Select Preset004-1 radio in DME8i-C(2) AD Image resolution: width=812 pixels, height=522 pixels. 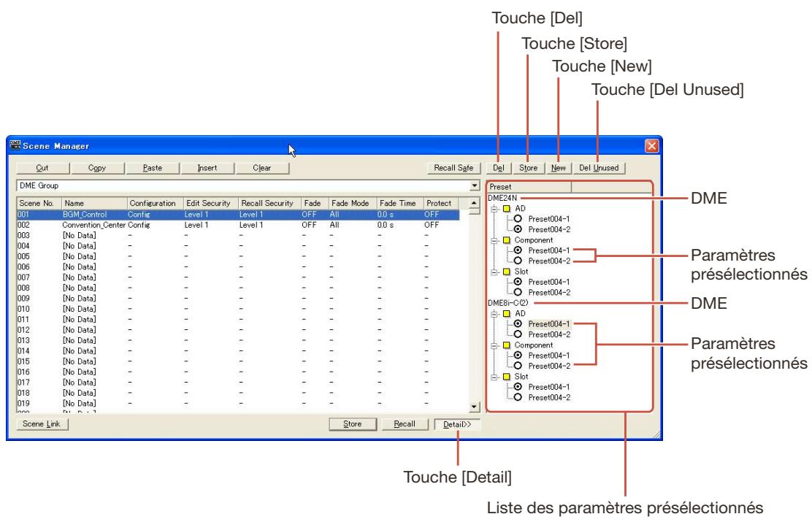(x=517, y=324)
